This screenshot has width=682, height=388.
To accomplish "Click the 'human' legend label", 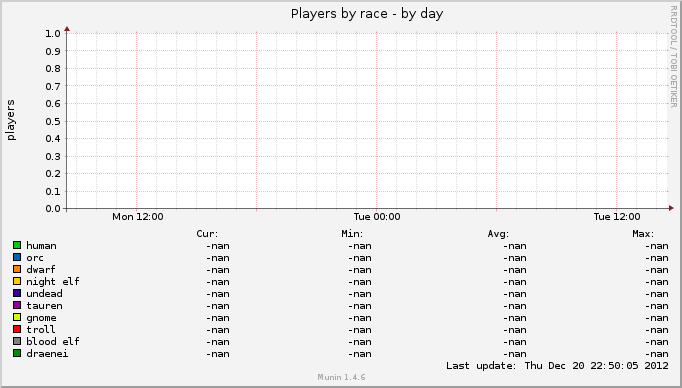I will point(41,246).
